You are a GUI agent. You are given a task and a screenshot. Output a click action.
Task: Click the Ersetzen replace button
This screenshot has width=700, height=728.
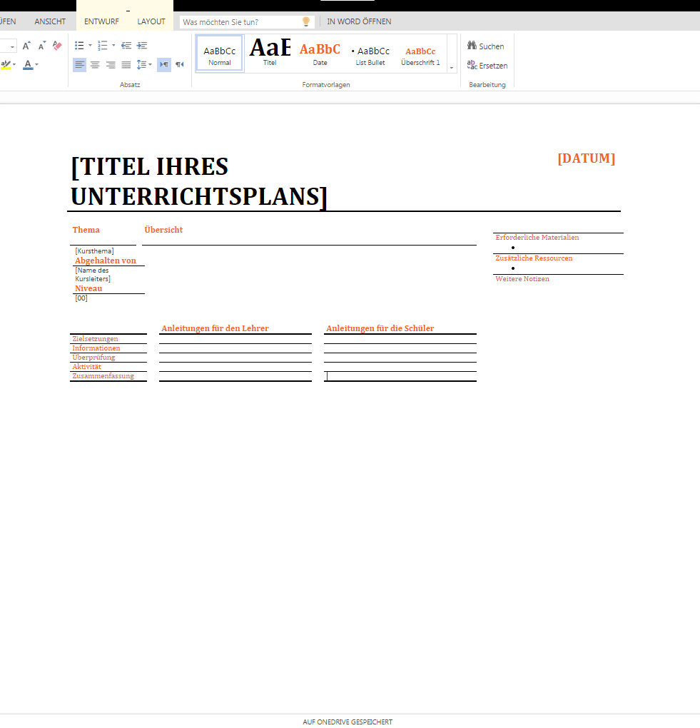coord(487,66)
